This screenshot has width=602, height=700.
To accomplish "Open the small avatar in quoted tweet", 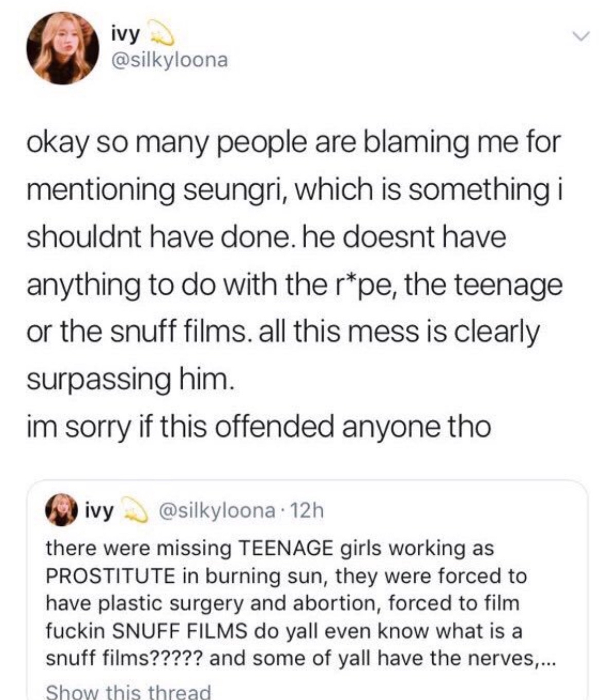I will coord(61,511).
